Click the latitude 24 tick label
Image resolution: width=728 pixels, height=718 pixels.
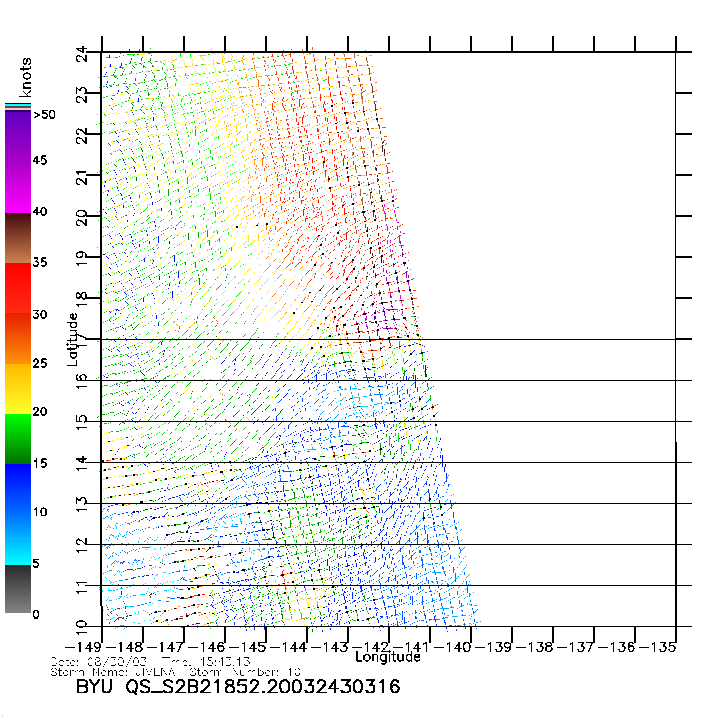pyautogui.click(x=82, y=53)
